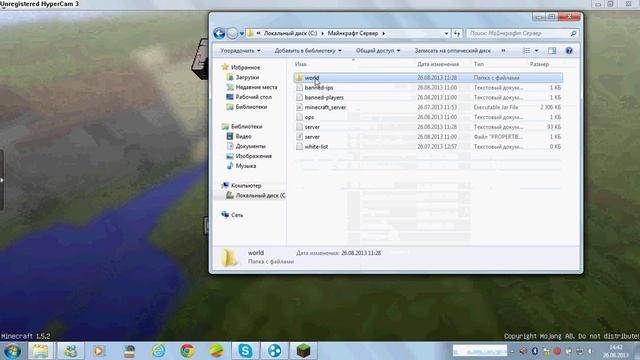This screenshot has width=640, height=360.
Task: Open the 'Общий доступ' menu
Action: (378, 51)
